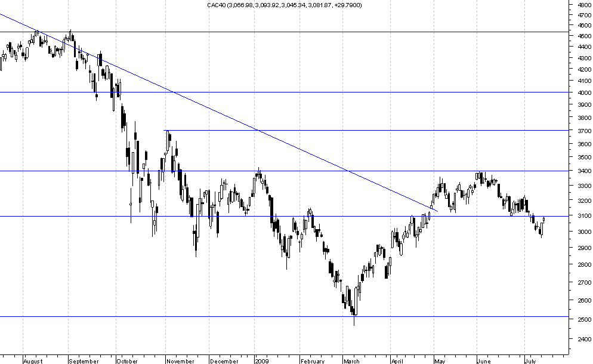Click the May month label
The width and height of the screenshot is (593, 364).
440,361
